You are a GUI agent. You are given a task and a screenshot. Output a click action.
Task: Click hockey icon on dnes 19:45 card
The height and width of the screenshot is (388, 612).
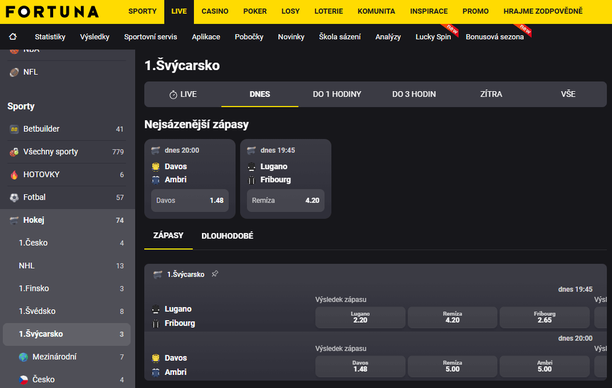coord(251,150)
